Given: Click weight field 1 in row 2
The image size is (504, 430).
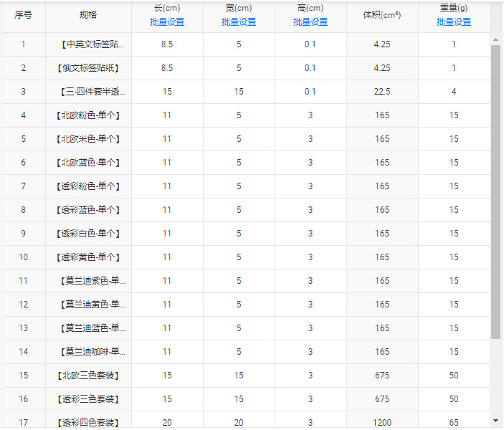Looking at the screenshot, I should coord(454,68).
